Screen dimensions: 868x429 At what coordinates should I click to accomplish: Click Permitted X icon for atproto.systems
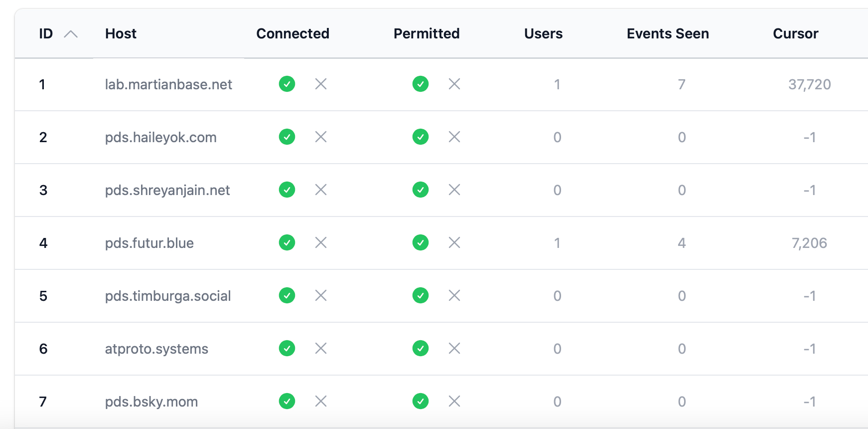454,349
